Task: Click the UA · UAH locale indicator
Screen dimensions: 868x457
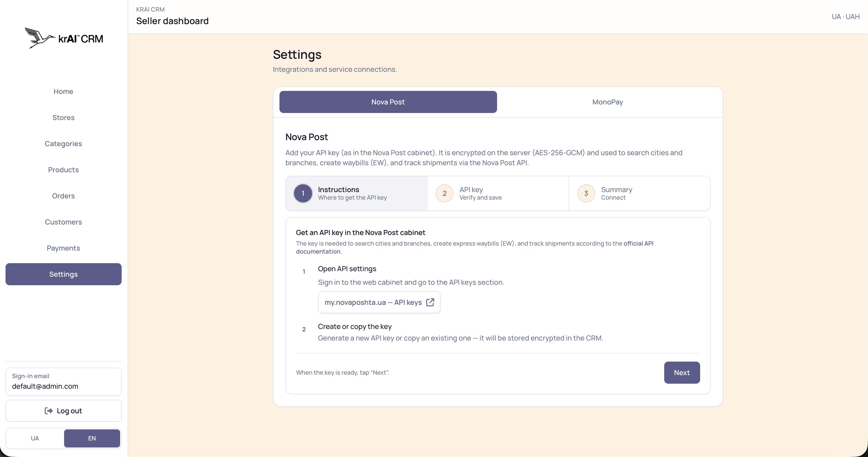Action: coord(845,17)
